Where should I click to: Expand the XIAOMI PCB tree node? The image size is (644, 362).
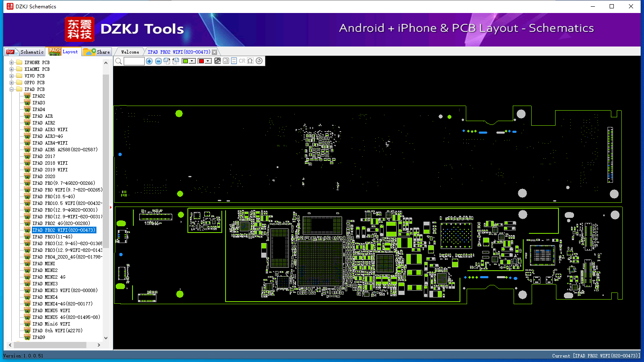(x=12, y=69)
